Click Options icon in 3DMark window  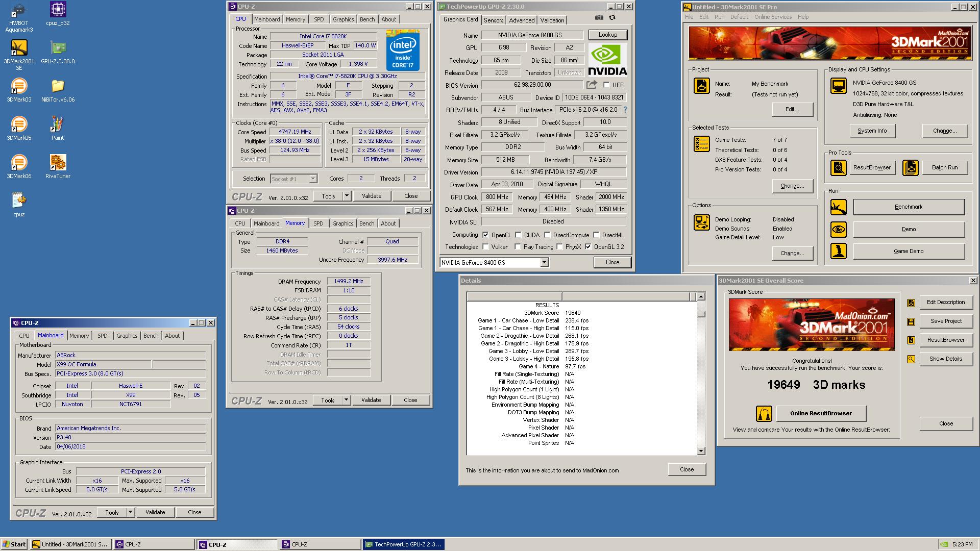click(701, 222)
